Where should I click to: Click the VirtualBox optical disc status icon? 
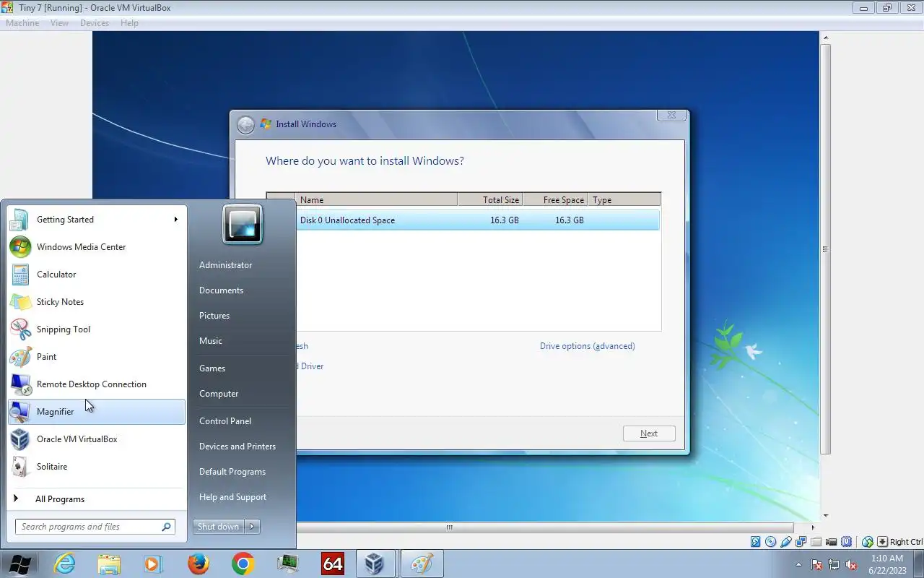[x=770, y=542]
